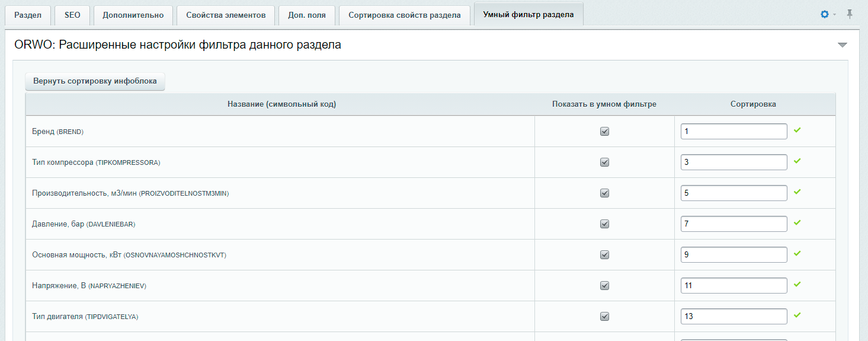Viewport: 868px width, 341px height.
Task: Open the gear settings icon
Action: click(x=824, y=14)
